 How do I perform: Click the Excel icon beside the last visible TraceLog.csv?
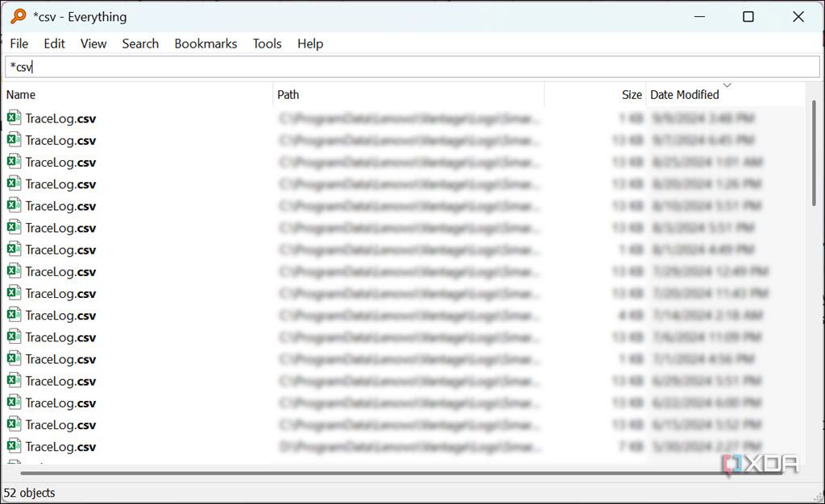click(x=13, y=446)
